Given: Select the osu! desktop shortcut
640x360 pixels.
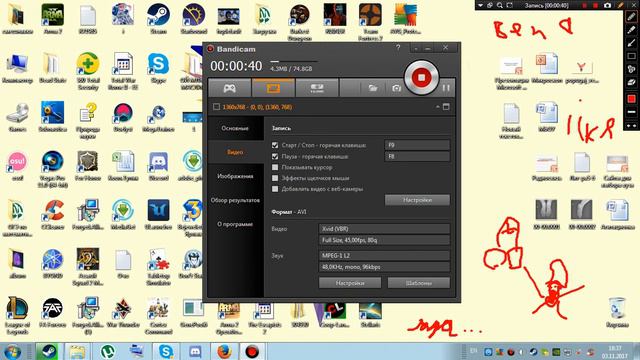Looking at the screenshot, I should coord(18,166).
